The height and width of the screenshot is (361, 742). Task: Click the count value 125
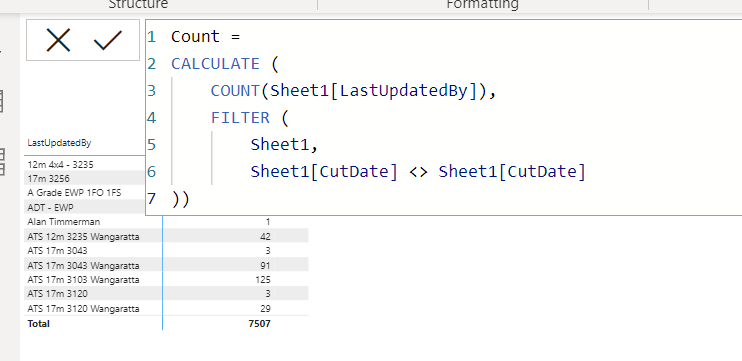click(263, 280)
